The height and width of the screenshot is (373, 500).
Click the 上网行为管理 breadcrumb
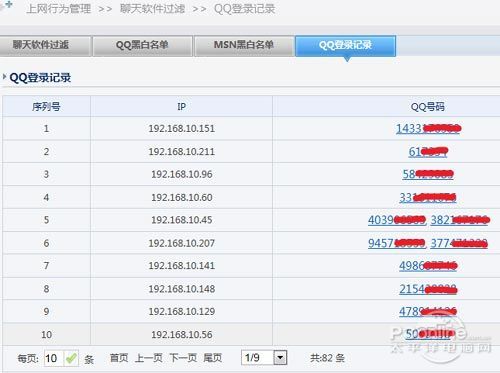[59, 9]
